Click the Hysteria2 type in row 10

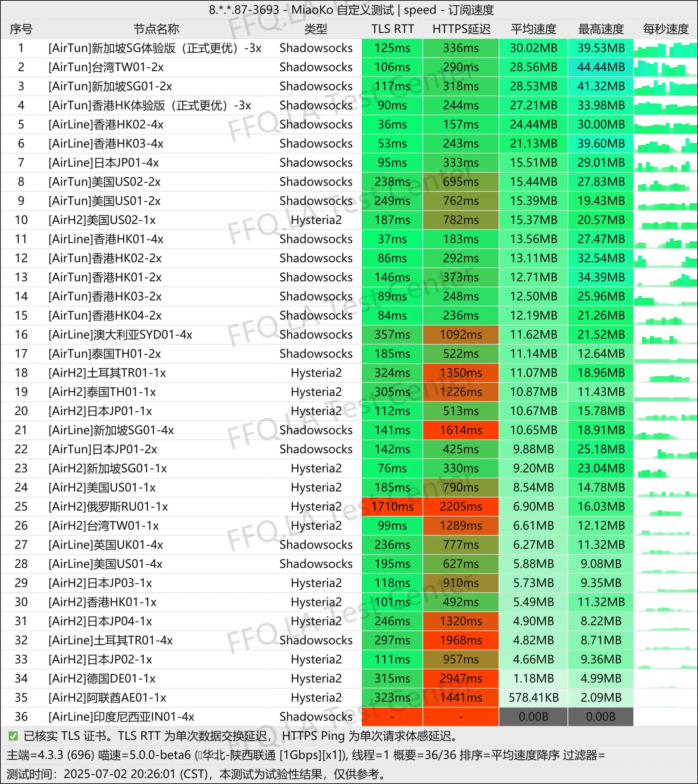pos(316,220)
